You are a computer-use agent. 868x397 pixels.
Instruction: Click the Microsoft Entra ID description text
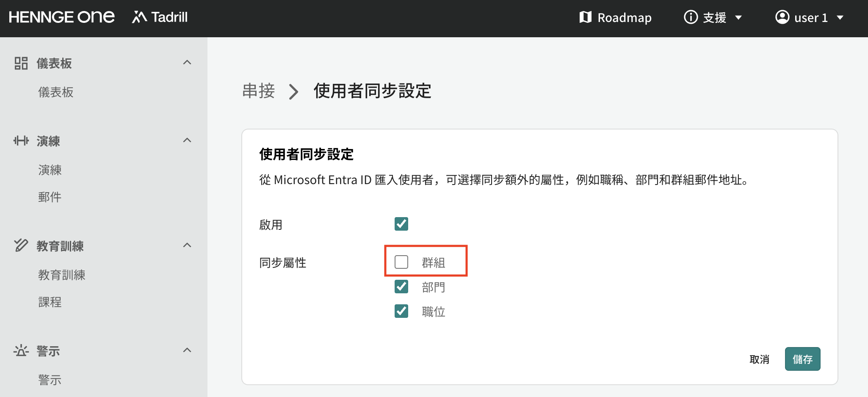505,180
